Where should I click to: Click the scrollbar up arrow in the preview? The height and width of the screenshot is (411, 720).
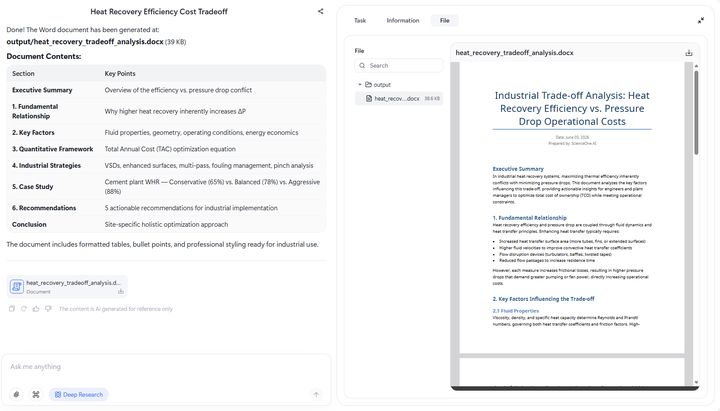tap(696, 66)
